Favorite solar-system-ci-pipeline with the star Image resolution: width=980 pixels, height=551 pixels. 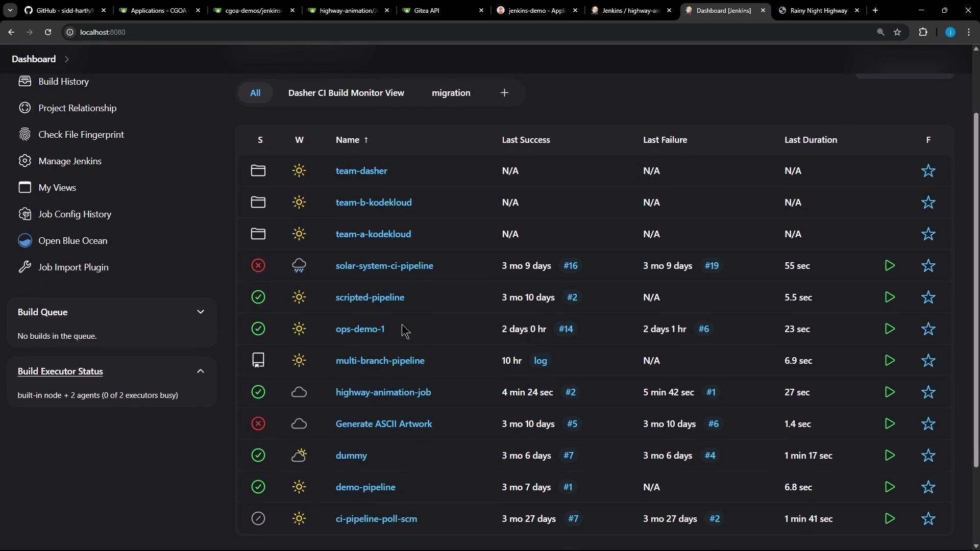928,266
